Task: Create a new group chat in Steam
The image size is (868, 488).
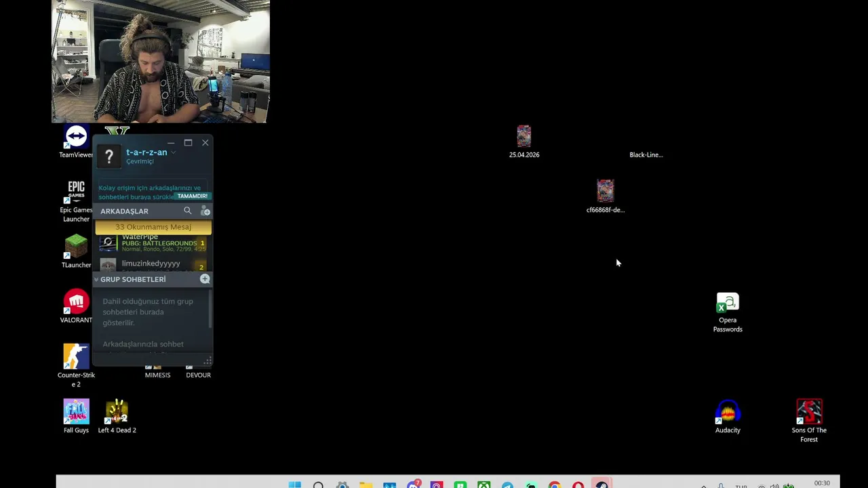Action: pos(205,279)
